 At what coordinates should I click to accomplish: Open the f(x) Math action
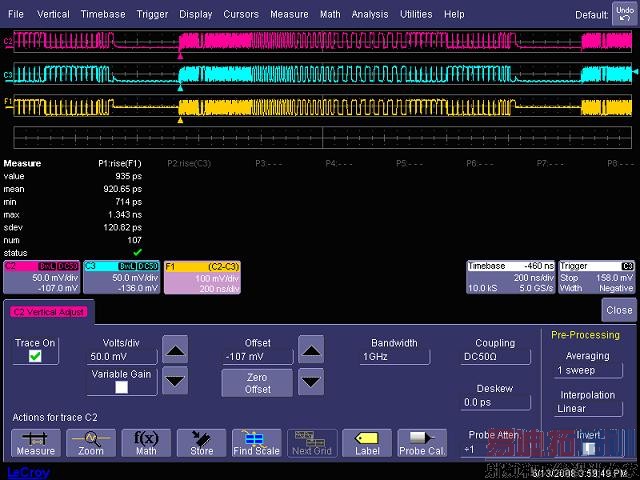tap(146, 443)
